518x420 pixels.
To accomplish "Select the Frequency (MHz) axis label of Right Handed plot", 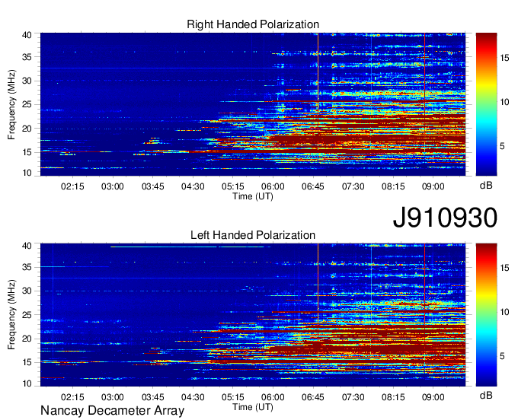I will coord(11,104).
